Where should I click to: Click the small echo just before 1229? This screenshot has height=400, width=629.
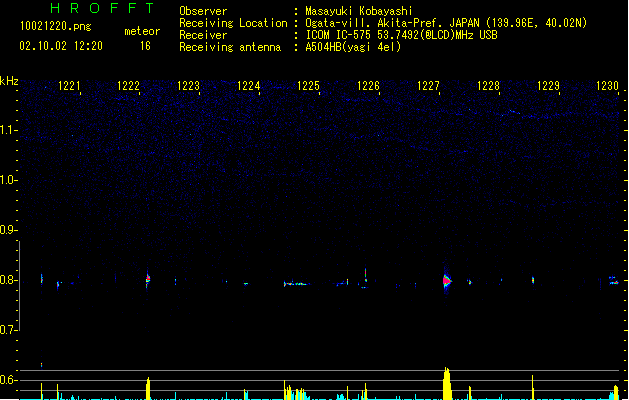(533, 280)
